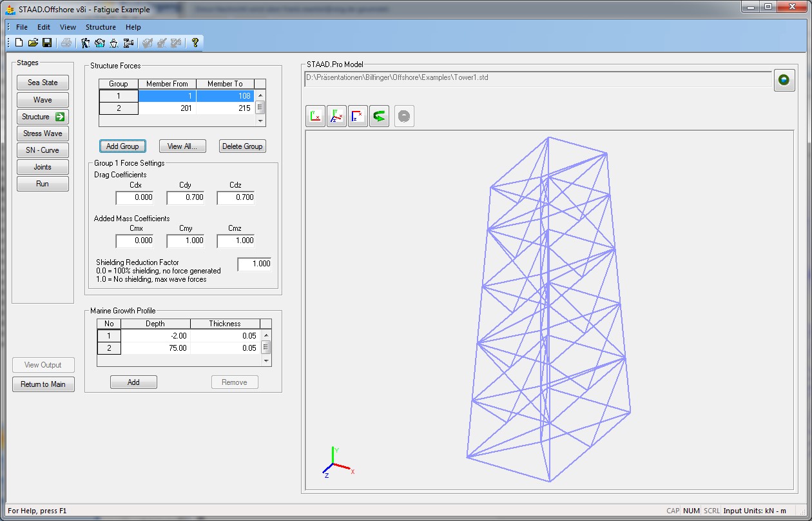Set the model view to the XY plane
Image resolution: width=812 pixels, height=521 pixels.
coord(315,117)
